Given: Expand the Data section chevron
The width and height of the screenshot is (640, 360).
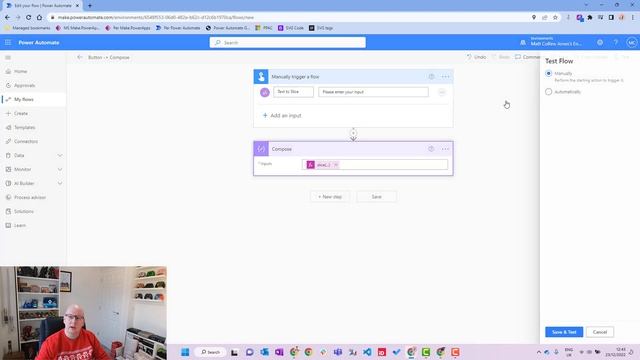Looking at the screenshot, I should [x=60, y=156].
